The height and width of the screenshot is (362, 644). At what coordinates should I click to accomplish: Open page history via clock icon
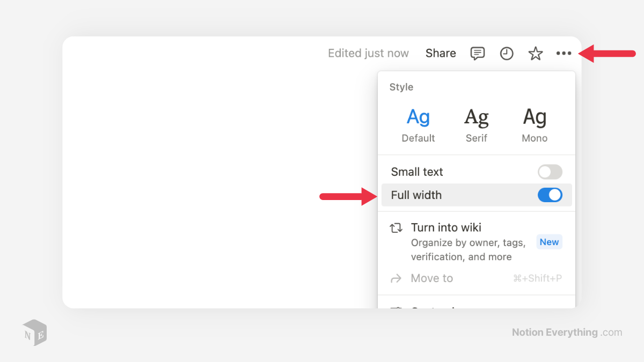coord(507,54)
